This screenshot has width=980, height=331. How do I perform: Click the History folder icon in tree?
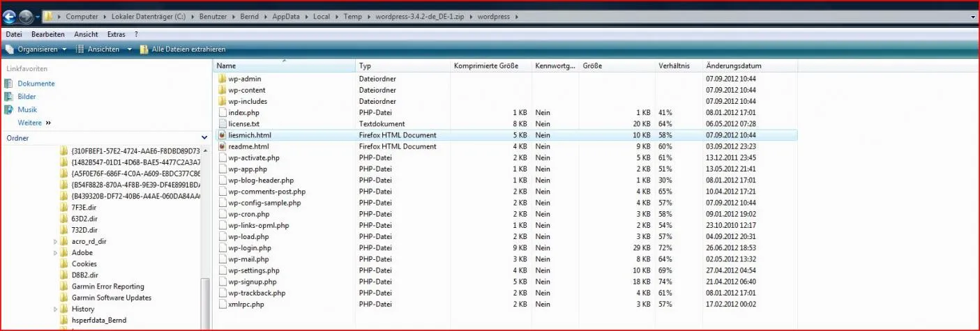tap(65, 309)
